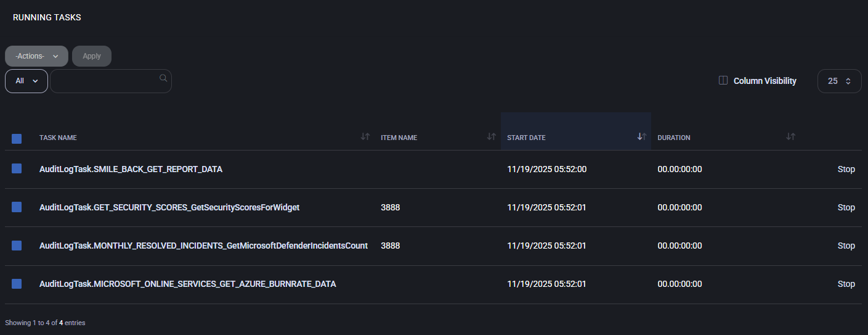Viewport: 868px width, 335px height.
Task: Stop the AZURE_BURNRATE_DATA task
Action: point(846,284)
